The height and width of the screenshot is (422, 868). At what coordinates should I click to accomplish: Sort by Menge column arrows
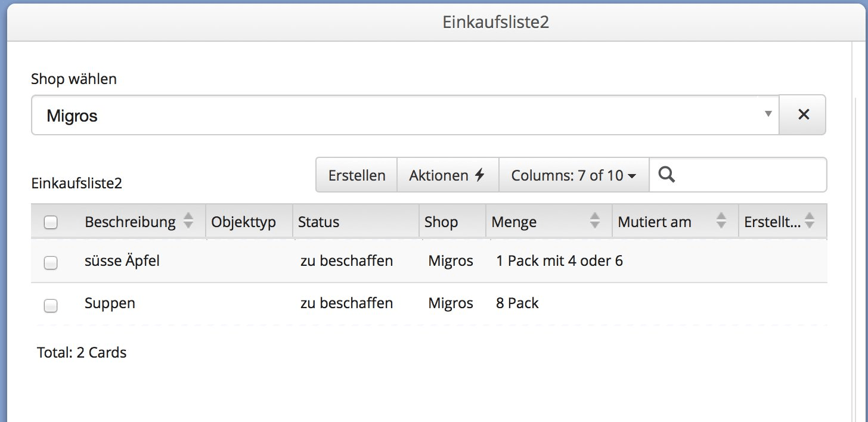[594, 222]
